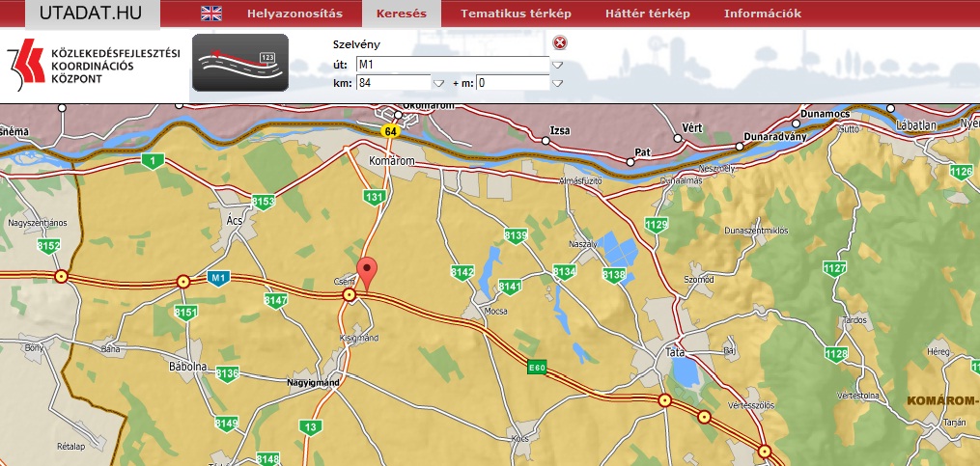Screen dimensions: 980x466
Task: Expand the meter offset dropdown
Action: point(557,84)
